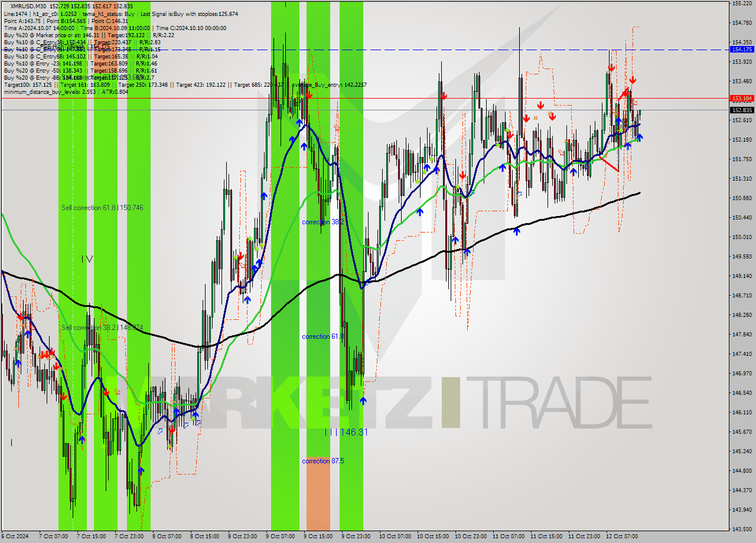This screenshot has height=543, width=756.
Task: Click the '12 Oct 07:00' time label
Action: [x=622, y=537]
